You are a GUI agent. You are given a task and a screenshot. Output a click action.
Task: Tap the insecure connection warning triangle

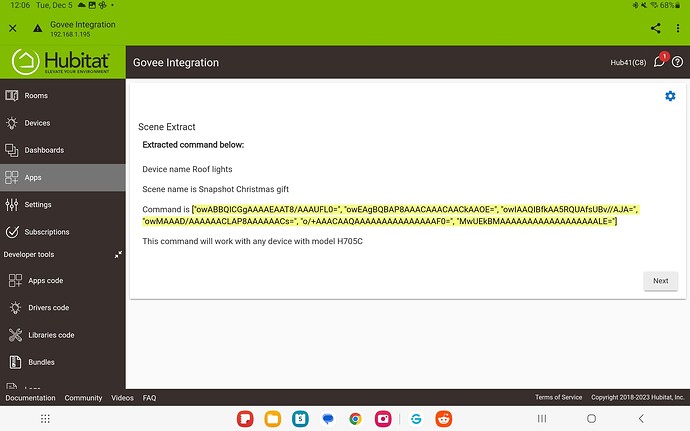point(38,29)
